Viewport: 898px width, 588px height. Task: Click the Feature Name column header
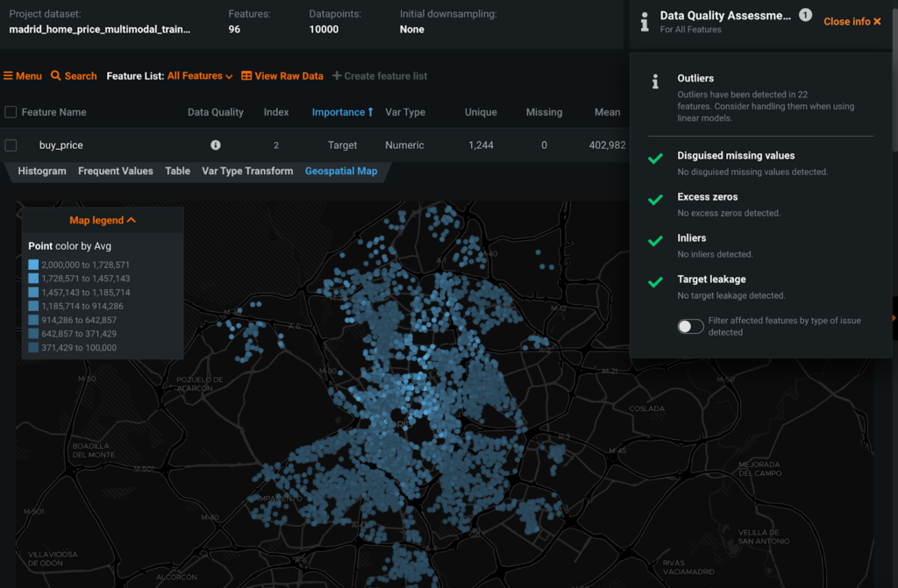53,112
